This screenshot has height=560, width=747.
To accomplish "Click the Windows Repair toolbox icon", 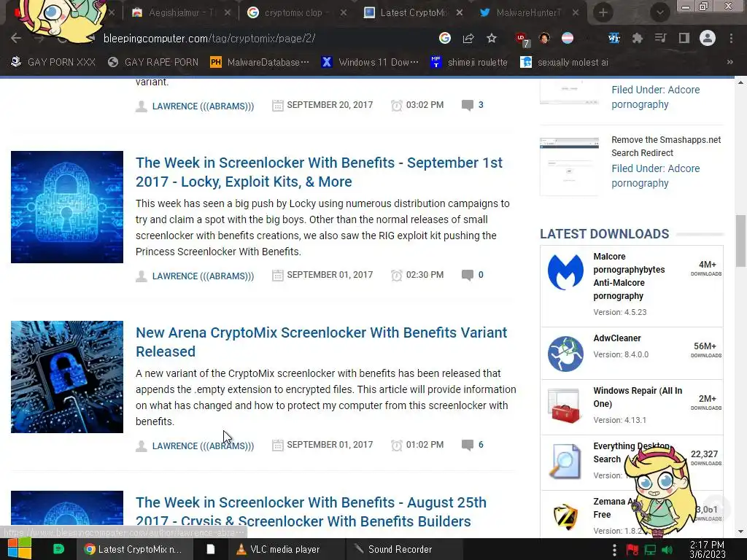I will coord(565,406).
